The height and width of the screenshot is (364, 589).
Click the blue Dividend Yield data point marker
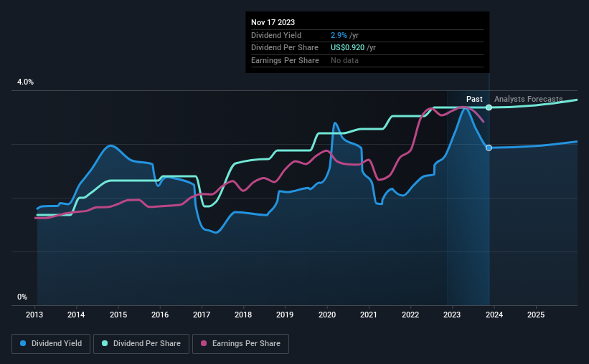click(x=489, y=148)
